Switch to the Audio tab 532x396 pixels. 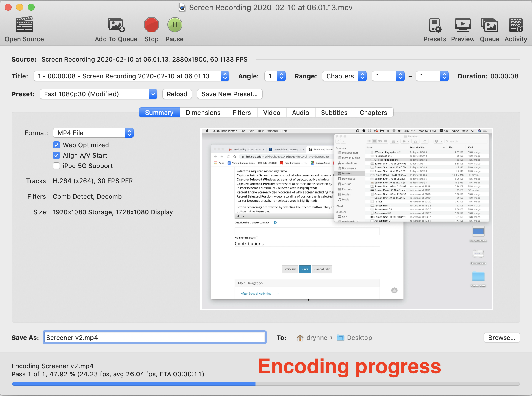pos(300,113)
